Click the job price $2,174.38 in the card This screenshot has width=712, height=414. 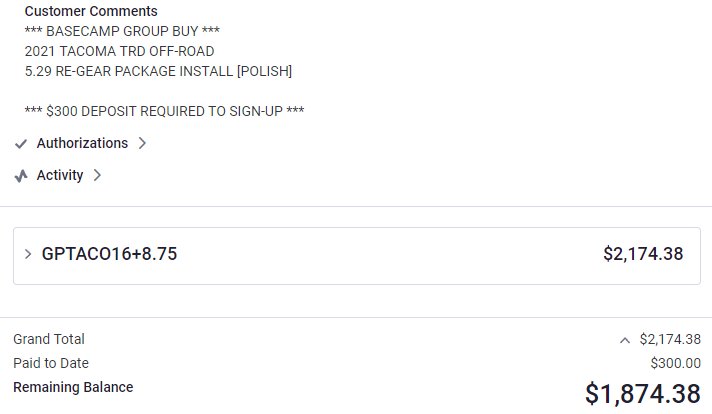tap(643, 254)
